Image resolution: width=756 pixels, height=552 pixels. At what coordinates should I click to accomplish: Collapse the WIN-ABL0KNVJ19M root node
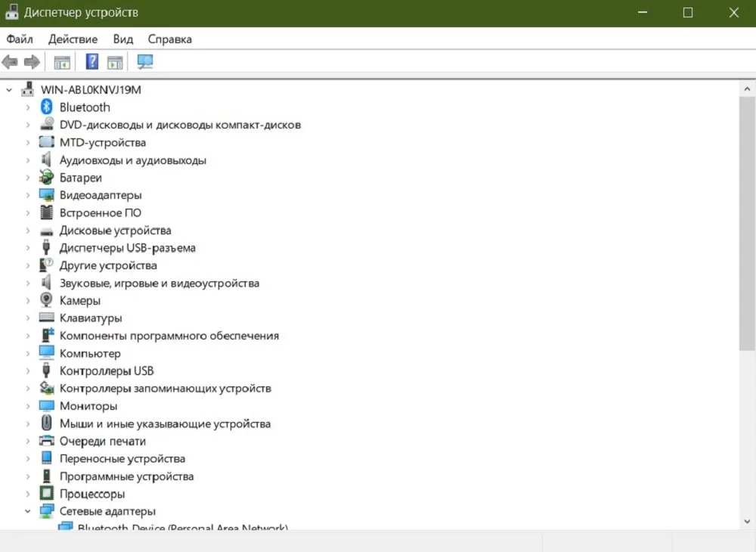pos(9,90)
